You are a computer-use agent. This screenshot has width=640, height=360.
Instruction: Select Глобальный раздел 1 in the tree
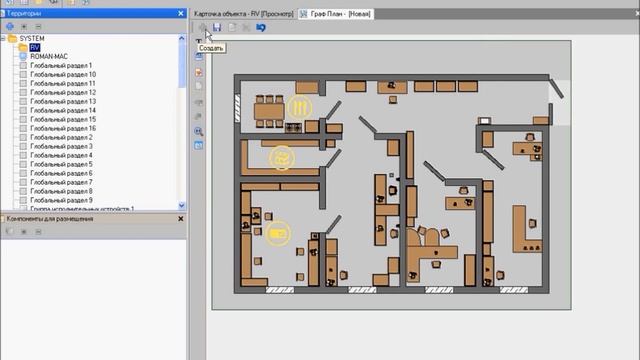61,65
